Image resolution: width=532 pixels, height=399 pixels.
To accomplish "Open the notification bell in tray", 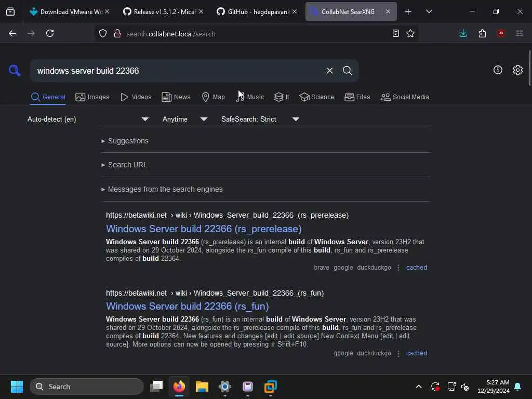I will (x=518, y=387).
